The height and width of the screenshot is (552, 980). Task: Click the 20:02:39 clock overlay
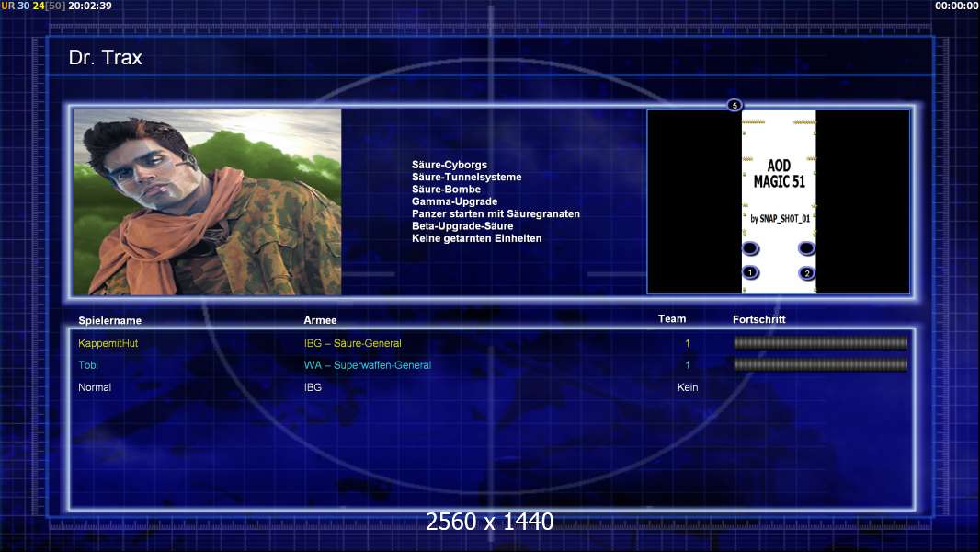pos(90,6)
